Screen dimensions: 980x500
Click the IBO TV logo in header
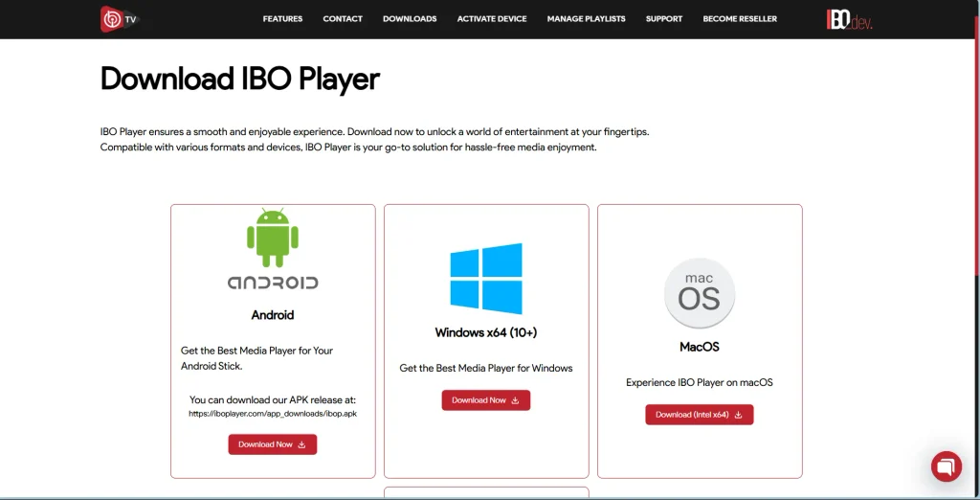(x=119, y=19)
